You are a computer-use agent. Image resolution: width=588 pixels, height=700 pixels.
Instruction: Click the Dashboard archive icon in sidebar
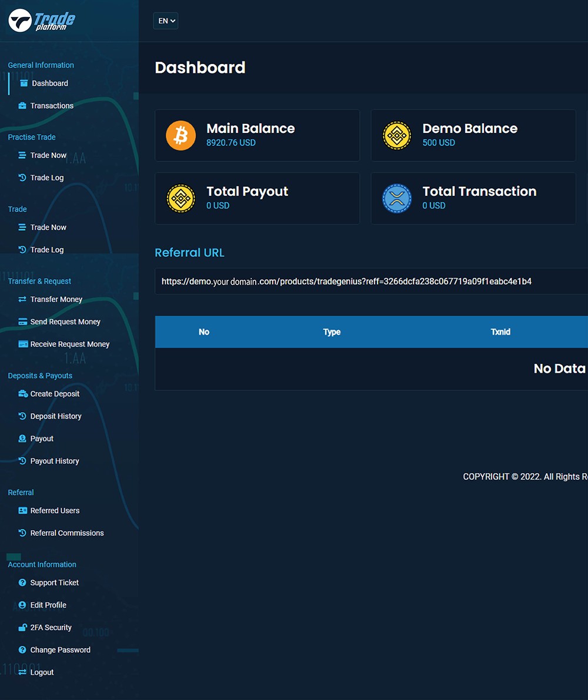pyautogui.click(x=24, y=83)
